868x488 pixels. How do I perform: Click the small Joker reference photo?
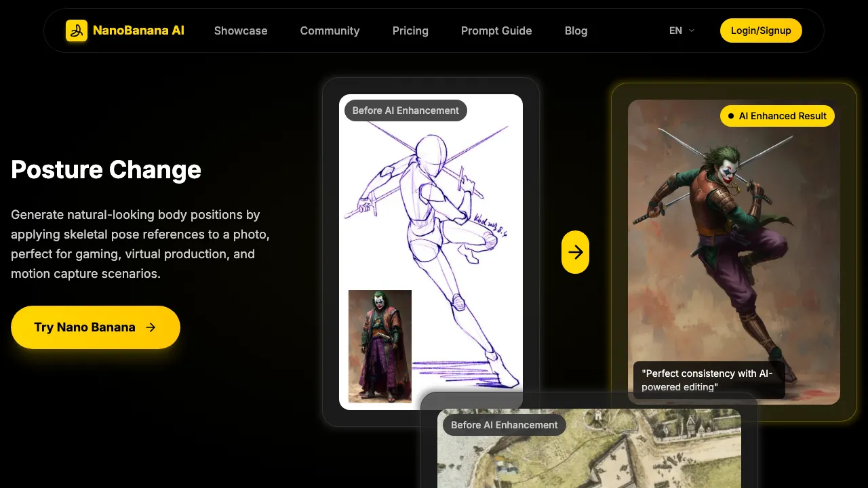[x=380, y=346]
